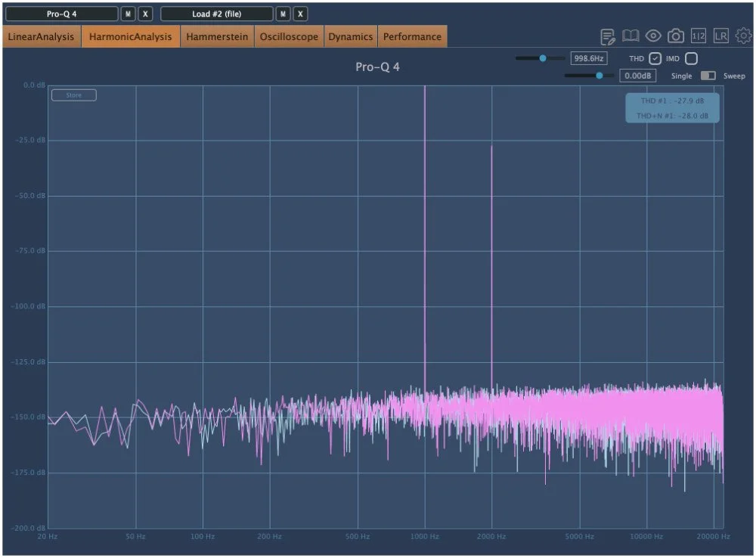Click the M button next to Pro-Q 4
The height and width of the screenshot is (558, 756).
(128, 14)
